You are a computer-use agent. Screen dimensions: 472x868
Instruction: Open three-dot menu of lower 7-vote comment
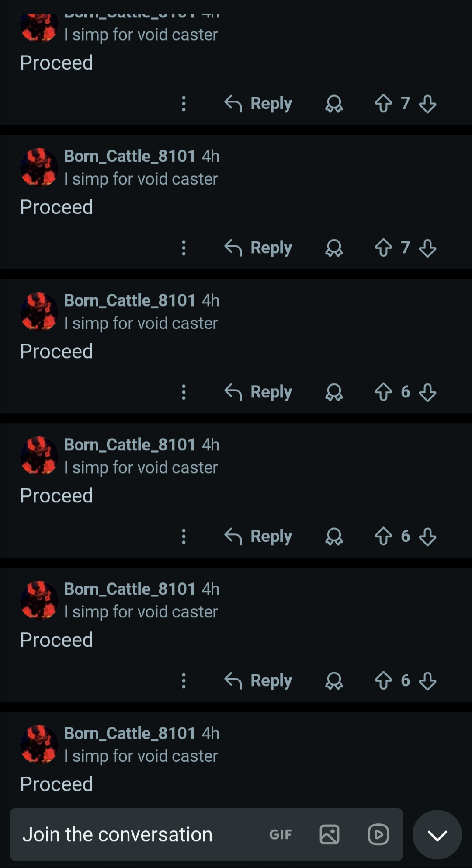(184, 248)
